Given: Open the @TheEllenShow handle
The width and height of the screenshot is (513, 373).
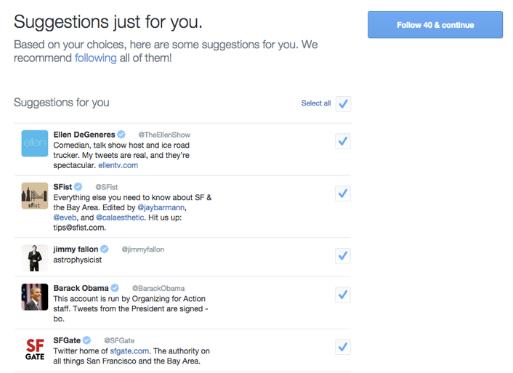Looking at the screenshot, I should tap(164, 135).
